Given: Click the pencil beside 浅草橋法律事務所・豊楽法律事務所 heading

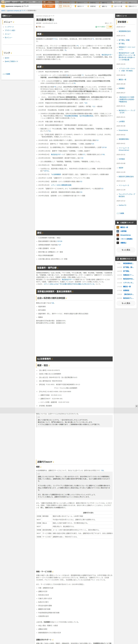Looking at the screenshot, I should [x=73, y=292].
